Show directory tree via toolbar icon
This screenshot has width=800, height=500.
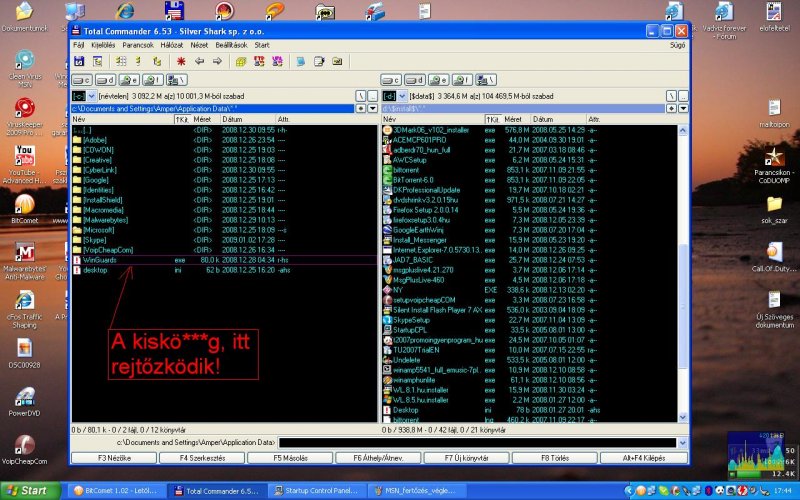tap(157, 61)
